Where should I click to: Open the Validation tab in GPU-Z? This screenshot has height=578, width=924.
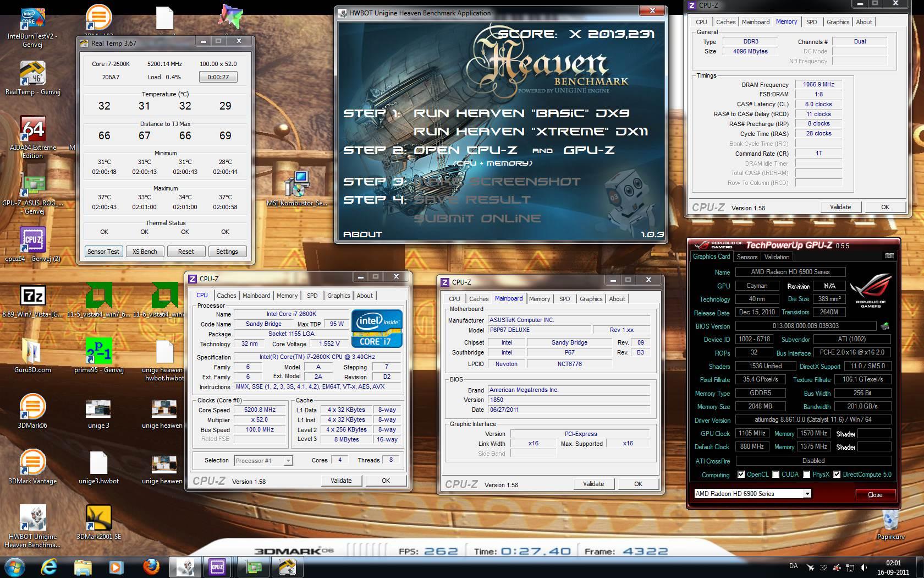777,257
